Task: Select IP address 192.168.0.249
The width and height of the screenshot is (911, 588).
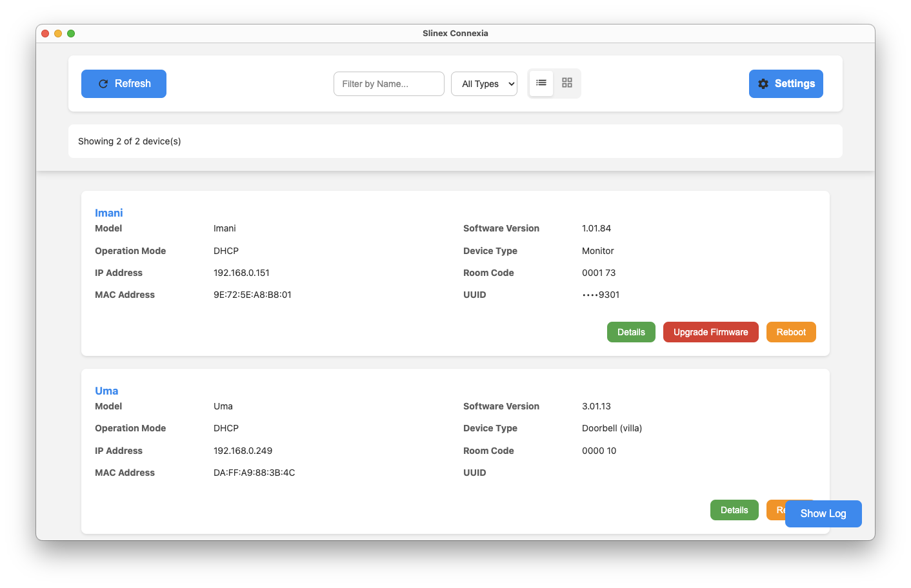Action: click(243, 451)
